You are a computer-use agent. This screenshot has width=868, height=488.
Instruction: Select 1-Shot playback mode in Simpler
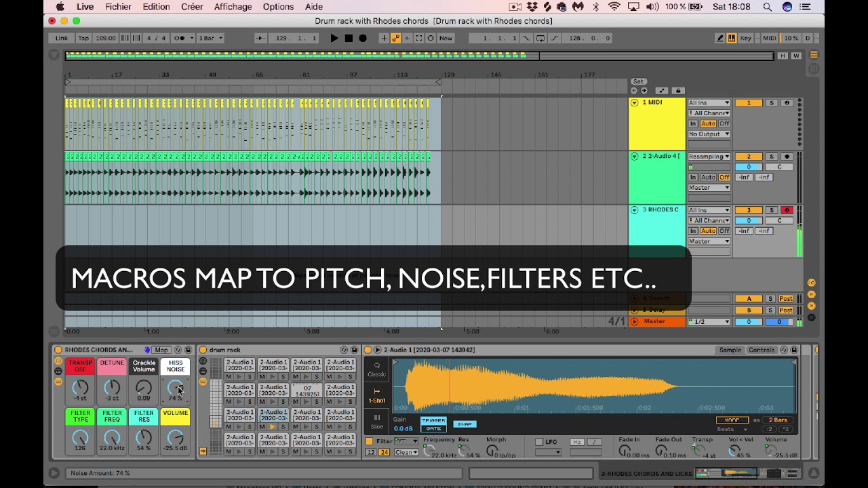376,396
